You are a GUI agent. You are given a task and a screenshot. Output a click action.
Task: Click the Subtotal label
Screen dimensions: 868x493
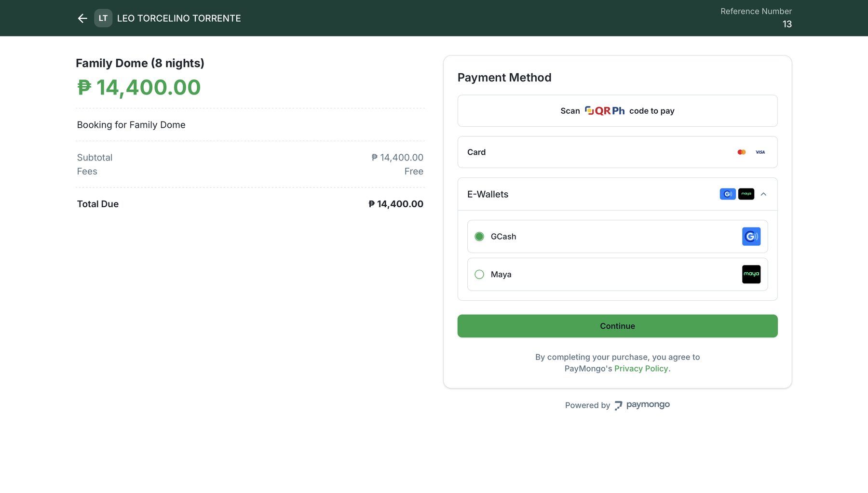95,158
